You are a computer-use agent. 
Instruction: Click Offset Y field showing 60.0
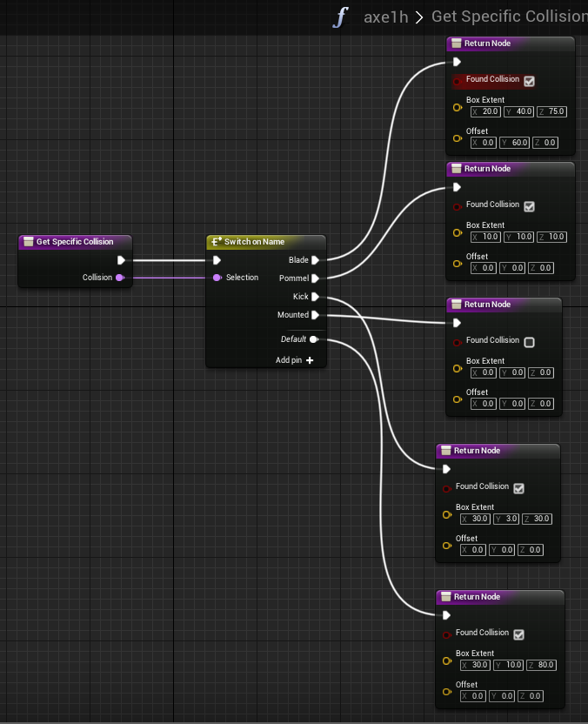520,143
